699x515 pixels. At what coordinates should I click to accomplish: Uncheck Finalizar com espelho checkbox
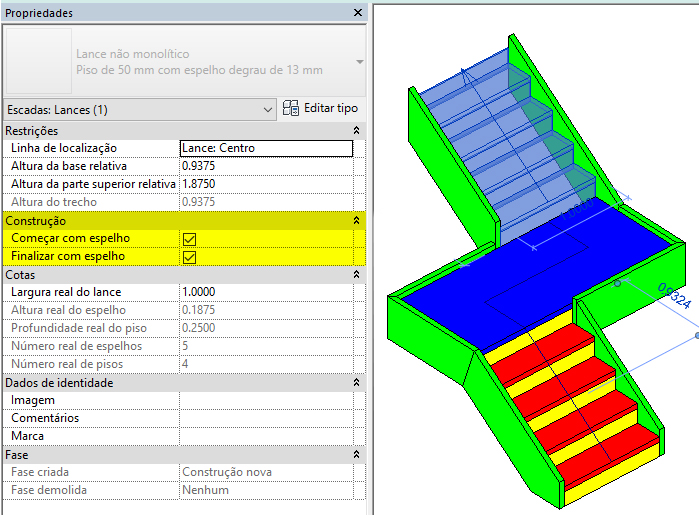point(189,256)
